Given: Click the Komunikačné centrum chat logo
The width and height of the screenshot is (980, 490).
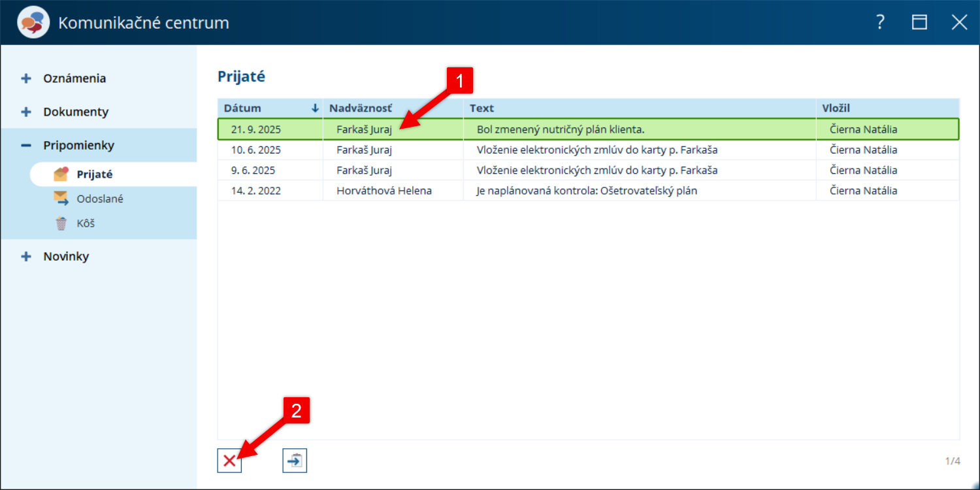Looking at the screenshot, I should tap(33, 23).
